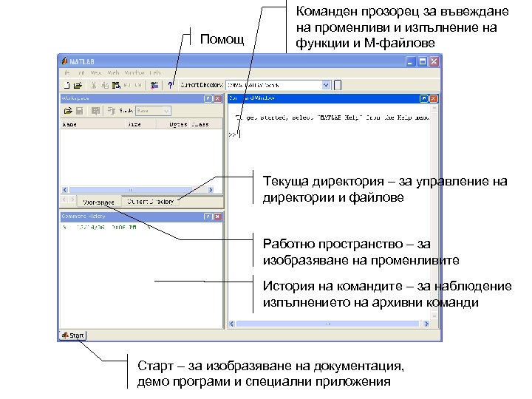Image resolution: width=532 pixels, height=399 pixels.
Task: Open the Help menu
Action: [154, 72]
